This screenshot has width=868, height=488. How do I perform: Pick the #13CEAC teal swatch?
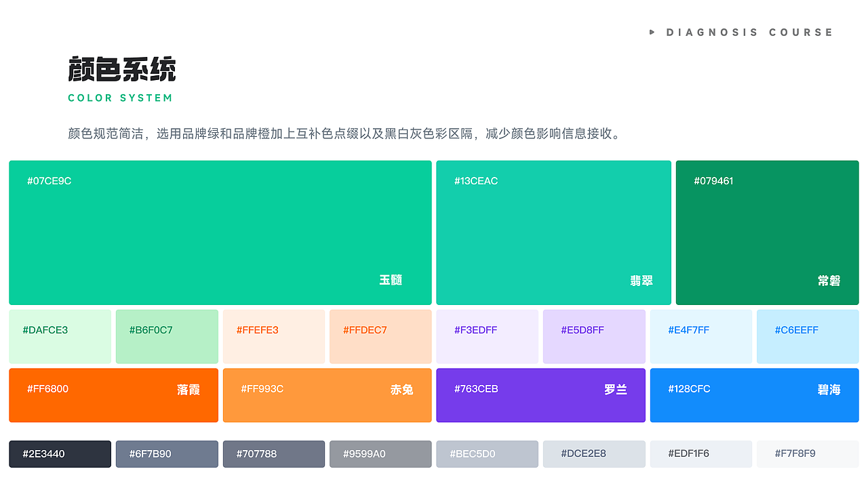point(553,232)
